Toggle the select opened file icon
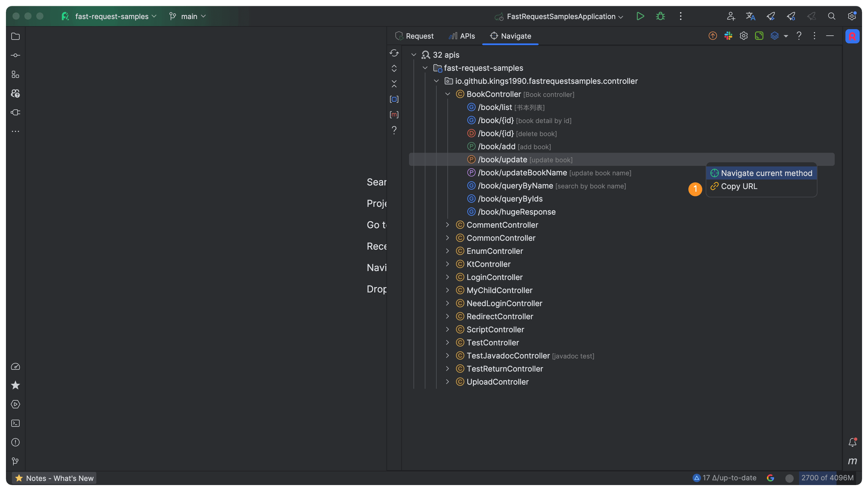 (394, 99)
